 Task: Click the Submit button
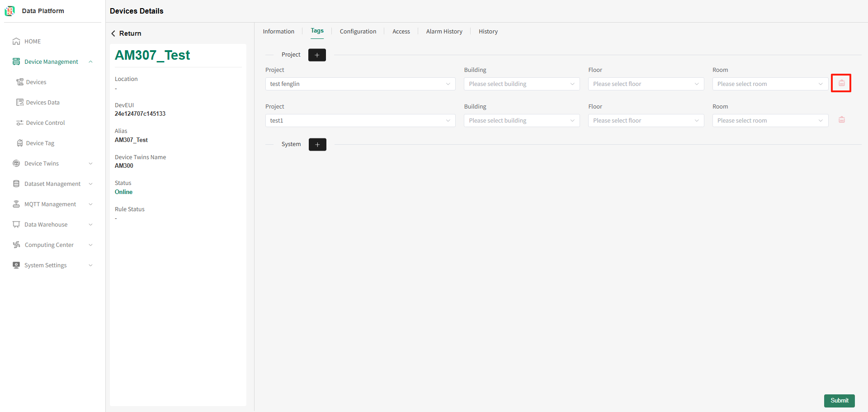(x=839, y=401)
